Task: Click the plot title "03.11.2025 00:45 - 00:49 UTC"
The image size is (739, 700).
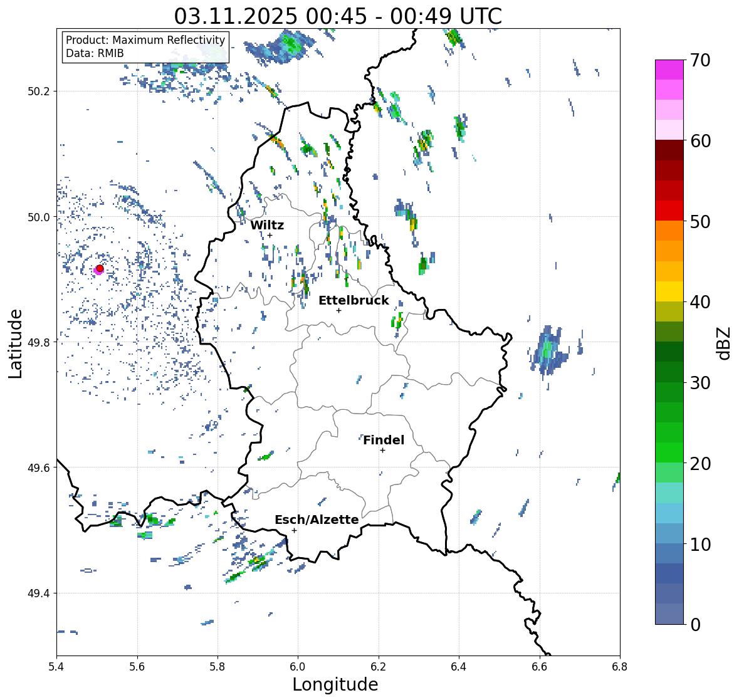Action: (x=338, y=16)
